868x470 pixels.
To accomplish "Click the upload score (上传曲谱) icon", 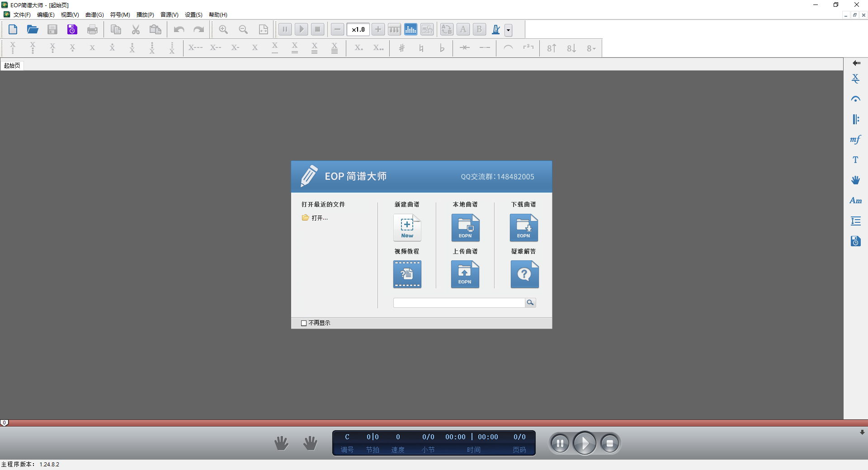I will (465, 274).
